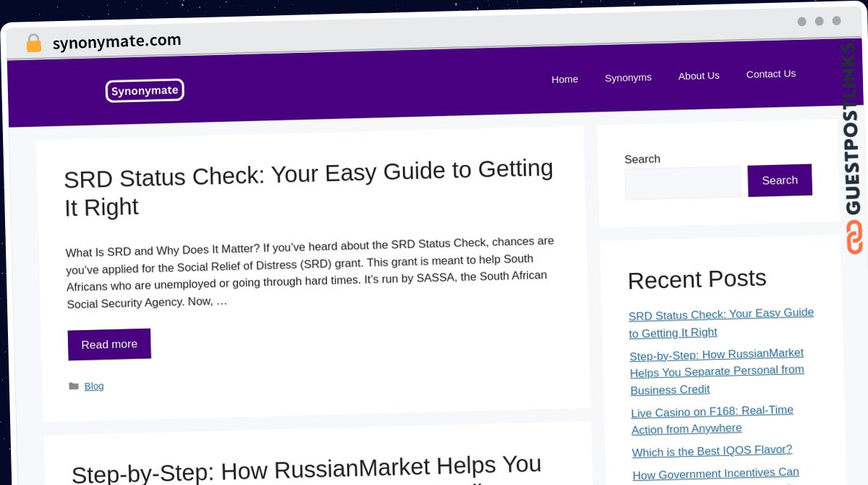Select recent post 'SRD Status Check: Your Easy Guide to Getting It Right'
Viewport: 868px width, 485px height.
[721, 323]
